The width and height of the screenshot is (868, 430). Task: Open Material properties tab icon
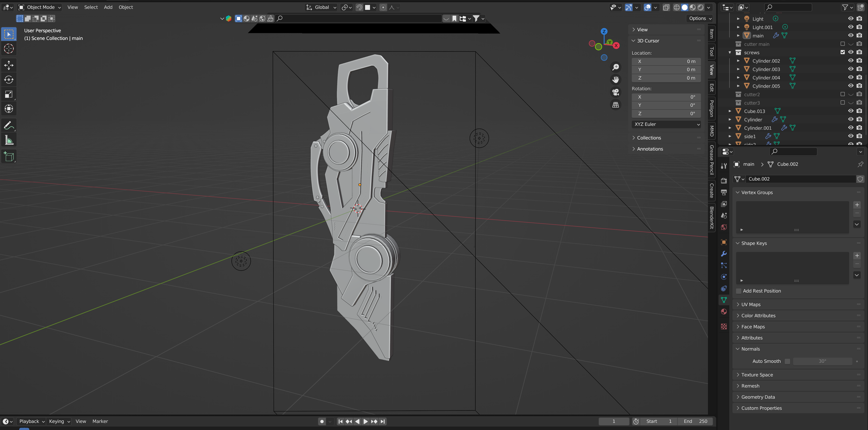[x=724, y=312]
